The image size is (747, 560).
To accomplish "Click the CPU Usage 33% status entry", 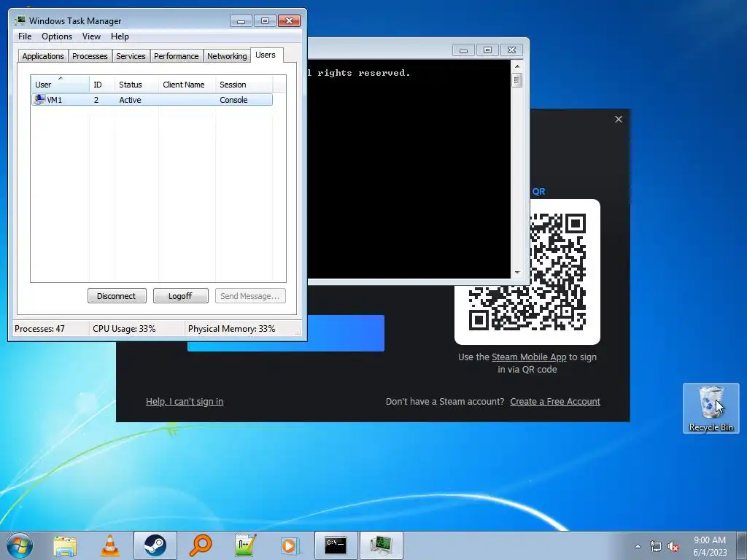I will 124,329.
